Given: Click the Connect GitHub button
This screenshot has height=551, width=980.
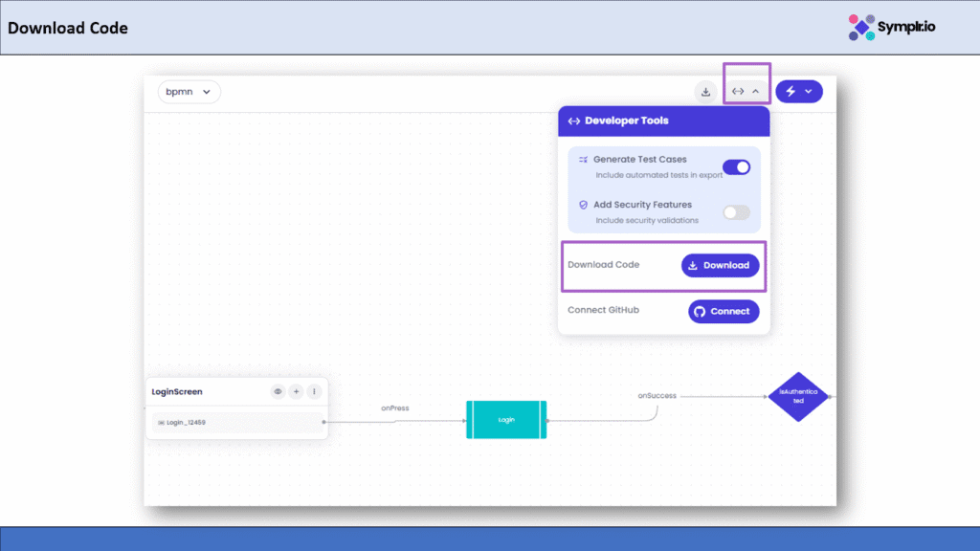Looking at the screenshot, I should pos(724,311).
